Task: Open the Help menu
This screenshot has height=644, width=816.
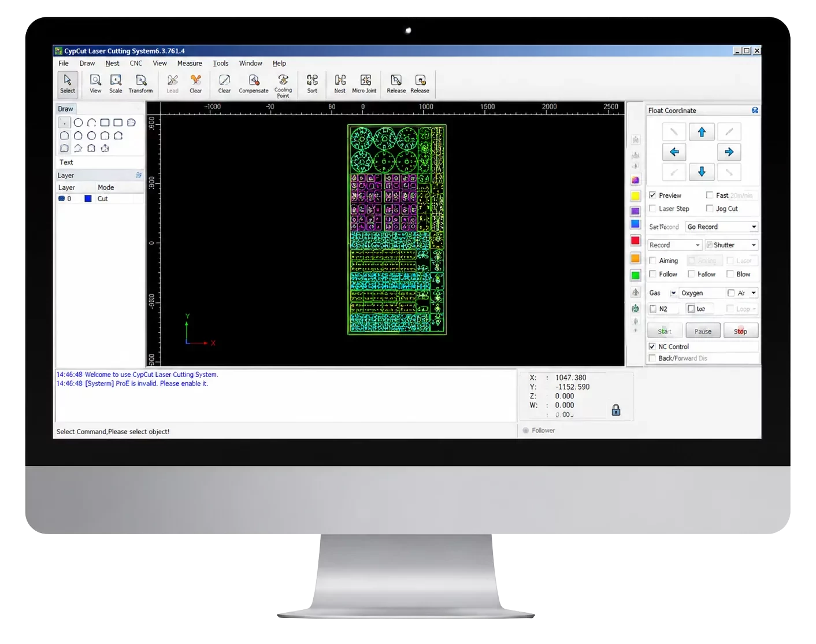Action: [279, 64]
